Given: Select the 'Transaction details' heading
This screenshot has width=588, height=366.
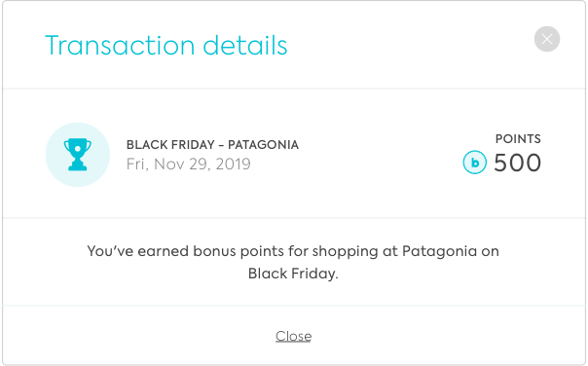Looking at the screenshot, I should point(166,46).
